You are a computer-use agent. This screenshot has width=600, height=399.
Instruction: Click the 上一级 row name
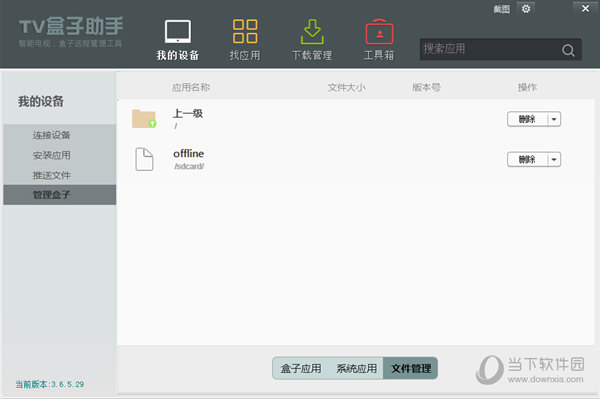click(x=188, y=114)
